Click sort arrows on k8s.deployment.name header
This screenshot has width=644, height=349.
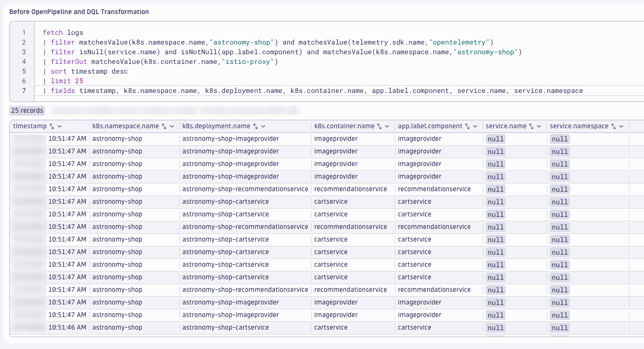(x=255, y=126)
